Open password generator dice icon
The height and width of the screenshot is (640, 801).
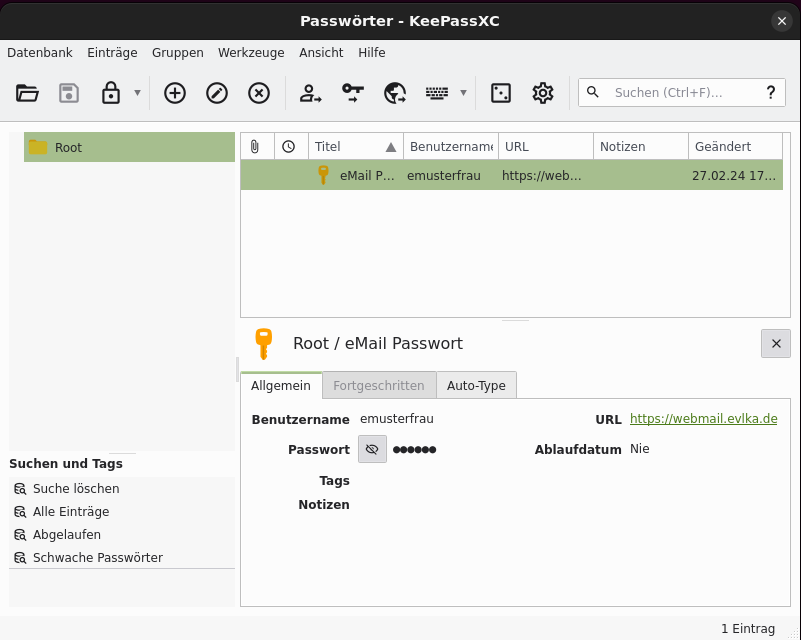point(501,93)
